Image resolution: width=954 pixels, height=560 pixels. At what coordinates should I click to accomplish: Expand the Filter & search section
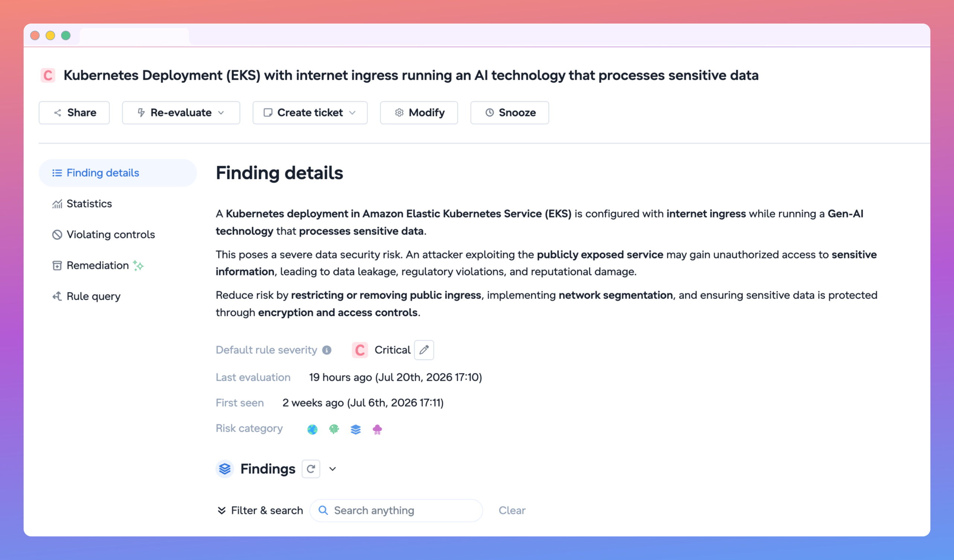(x=260, y=510)
